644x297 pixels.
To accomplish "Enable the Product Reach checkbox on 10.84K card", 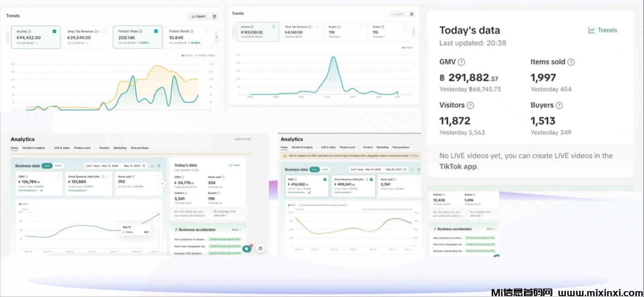I will coord(207,31).
